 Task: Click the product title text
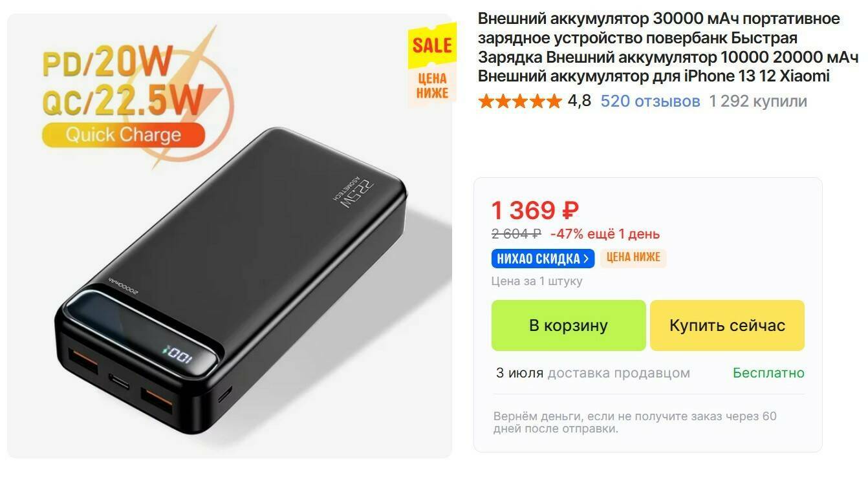[x=667, y=47]
